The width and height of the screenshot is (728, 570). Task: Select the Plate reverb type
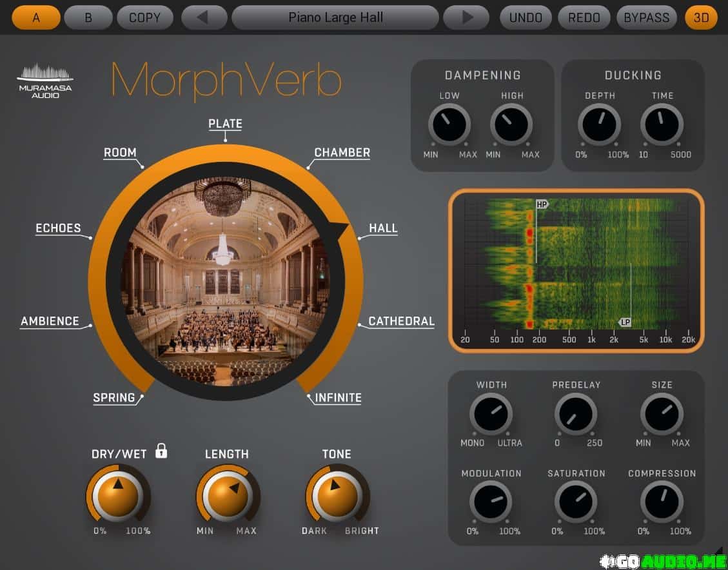tap(225, 124)
